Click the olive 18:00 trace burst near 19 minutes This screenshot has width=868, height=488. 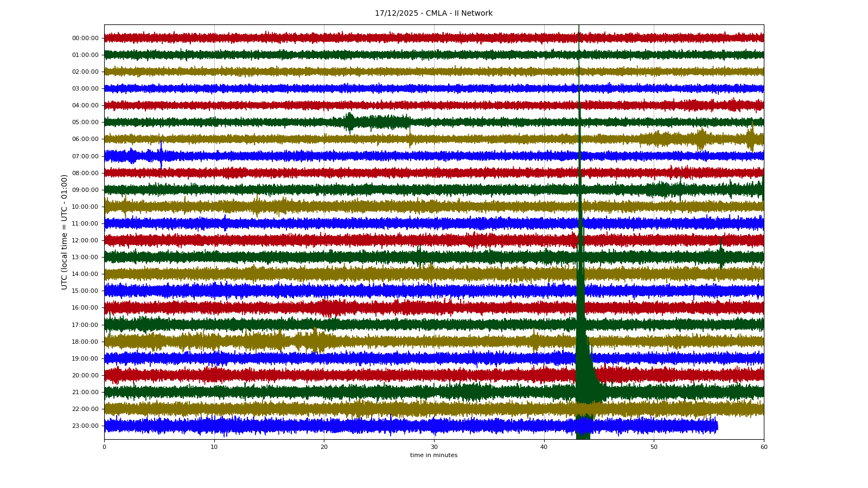pyautogui.click(x=315, y=341)
